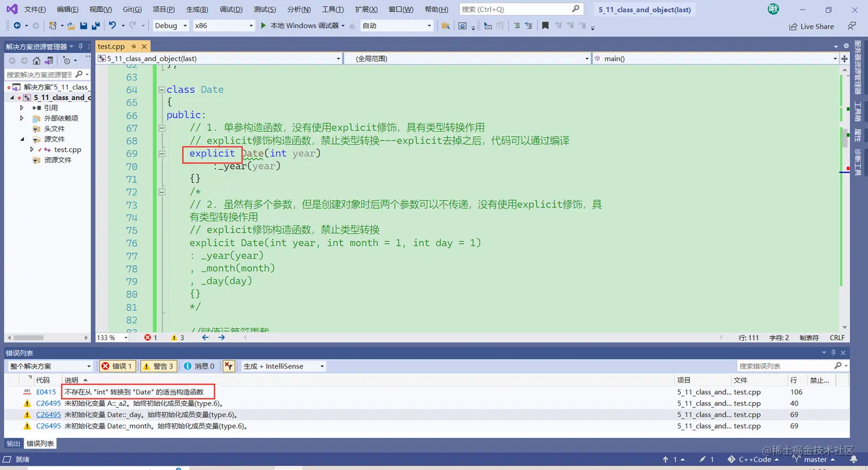Save the current file with floppy icon
The height and width of the screenshot is (470, 868).
pos(84,26)
